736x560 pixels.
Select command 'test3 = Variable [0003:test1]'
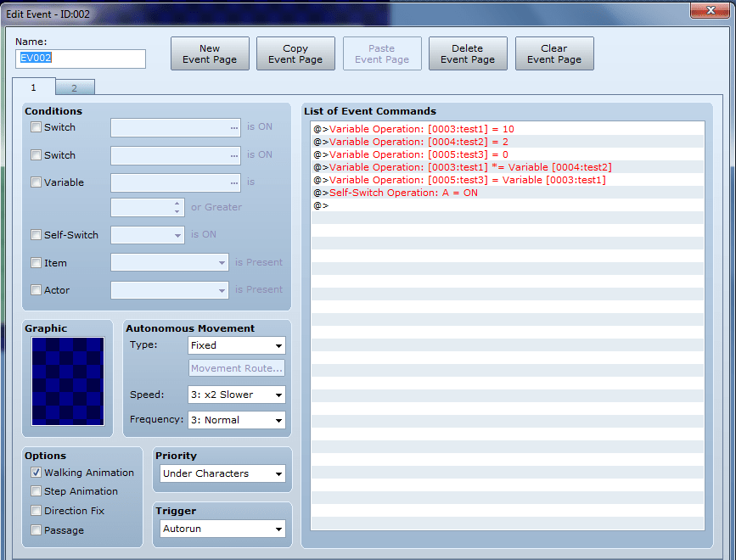click(x=508, y=180)
